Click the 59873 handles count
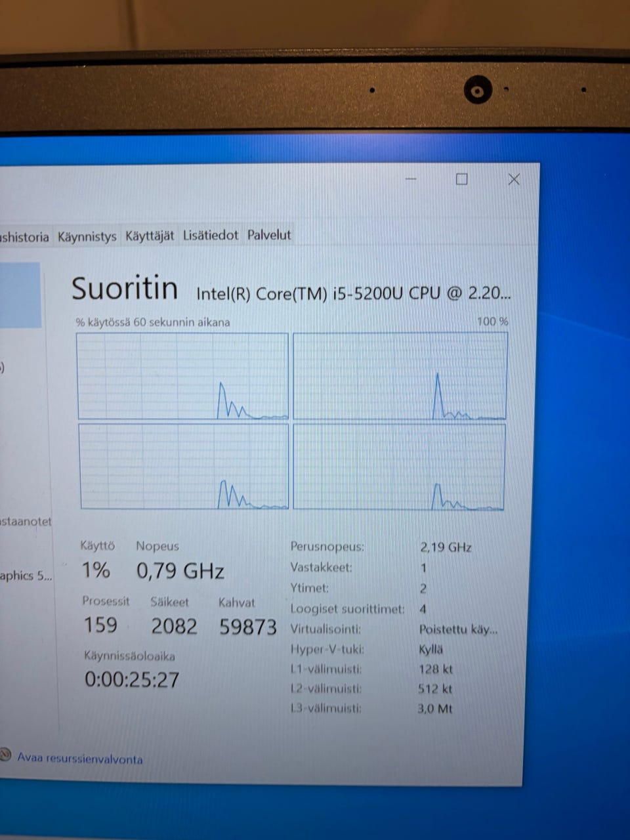The width and height of the screenshot is (630, 840). pyautogui.click(x=248, y=627)
